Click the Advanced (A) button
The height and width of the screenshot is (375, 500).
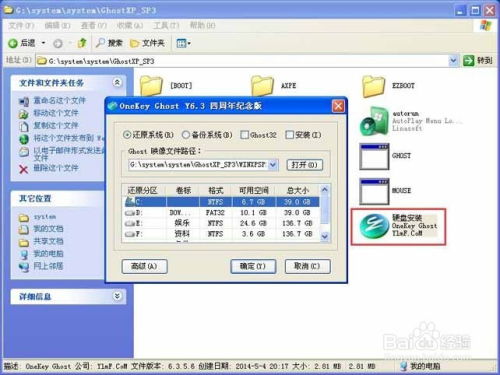point(144,266)
